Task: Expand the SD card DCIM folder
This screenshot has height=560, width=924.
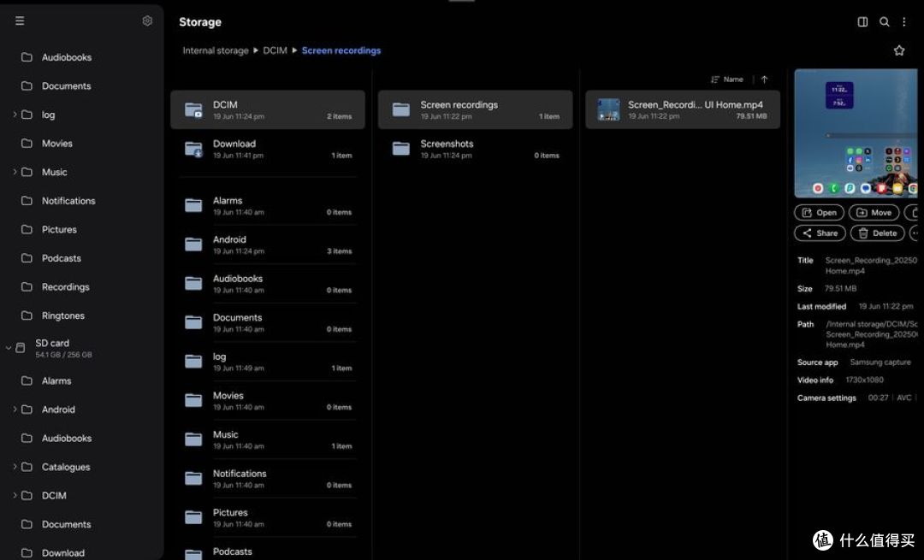Action: pyautogui.click(x=15, y=495)
